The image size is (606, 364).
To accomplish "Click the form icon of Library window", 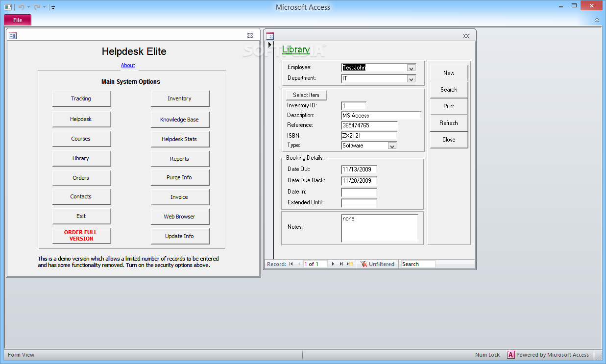I will click(x=270, y=36).
